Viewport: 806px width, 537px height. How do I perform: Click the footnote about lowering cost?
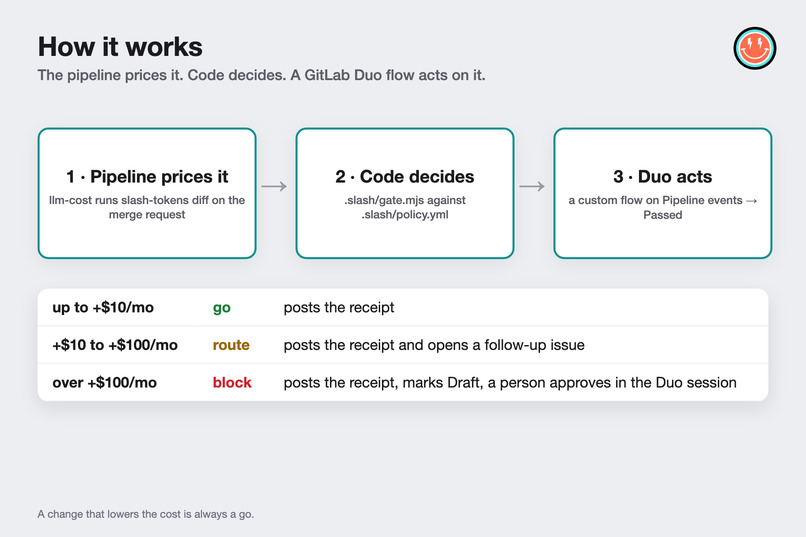point(145,514)
